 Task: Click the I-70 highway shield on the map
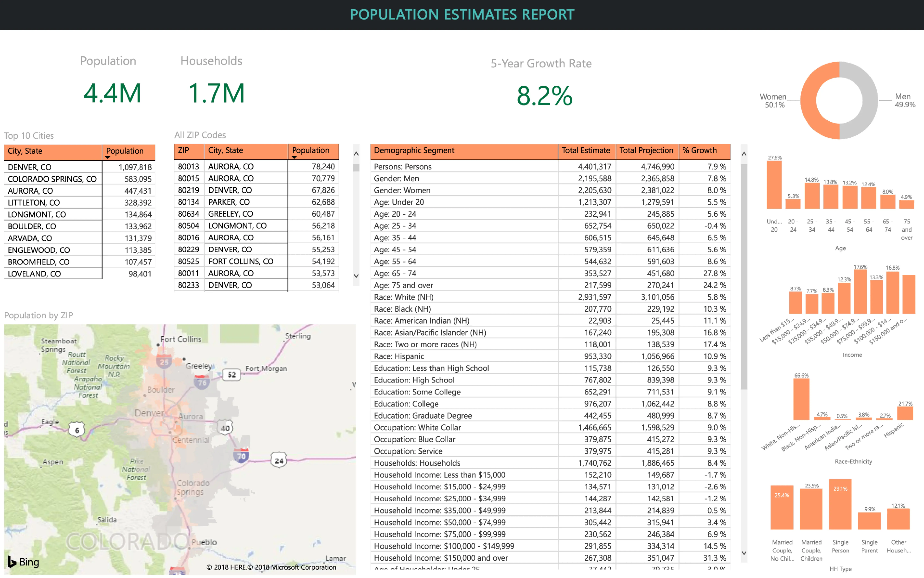(241, 455)
